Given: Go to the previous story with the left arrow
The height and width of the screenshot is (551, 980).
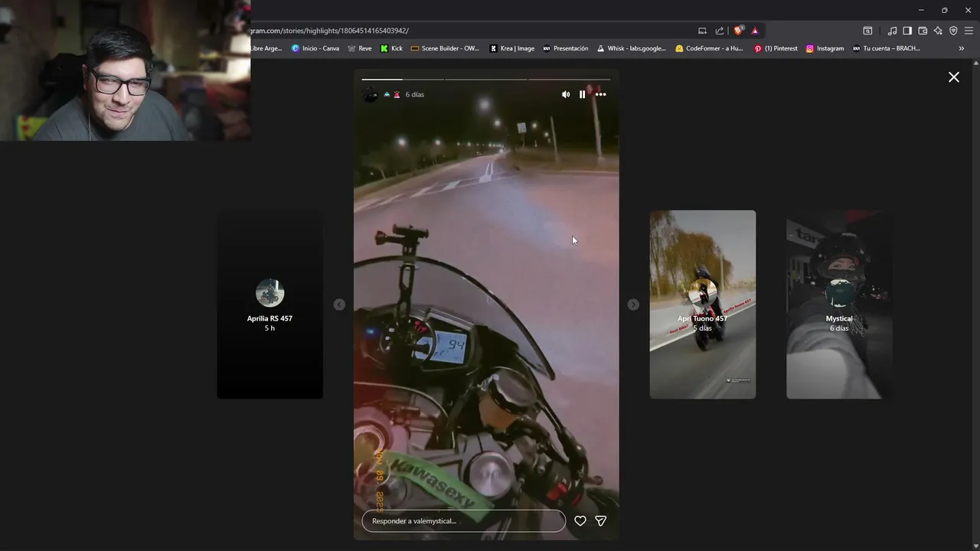Looking at the screenshot, I should pyautogui.click(x=339, y=305).
